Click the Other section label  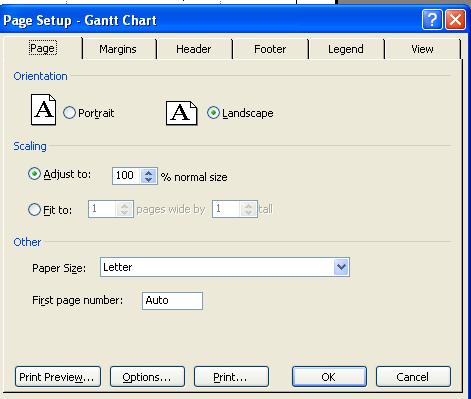point(27,242)
